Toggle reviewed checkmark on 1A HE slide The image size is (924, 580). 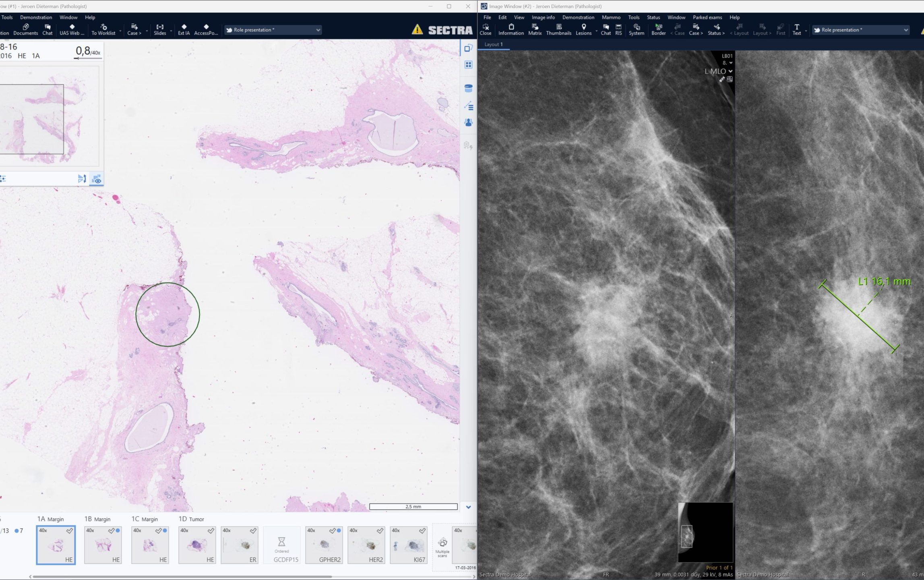70,531
